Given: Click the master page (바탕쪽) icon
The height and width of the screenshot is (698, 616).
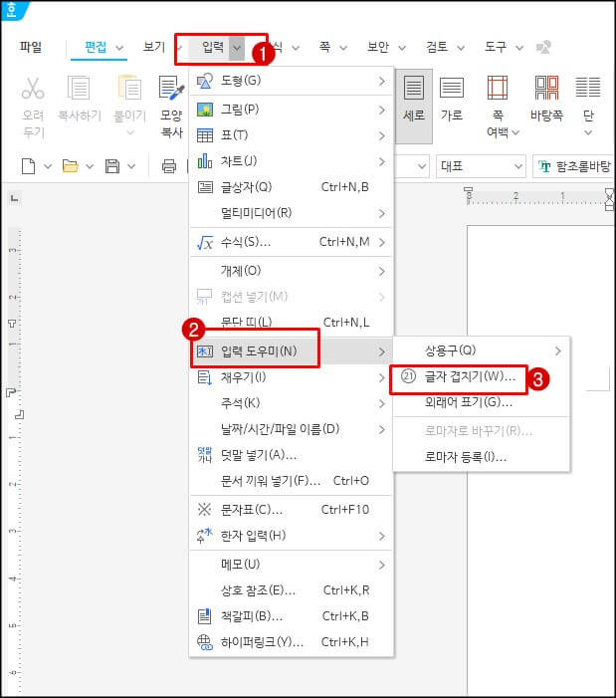Looking at the screenshot, I should tap(546, 88).
